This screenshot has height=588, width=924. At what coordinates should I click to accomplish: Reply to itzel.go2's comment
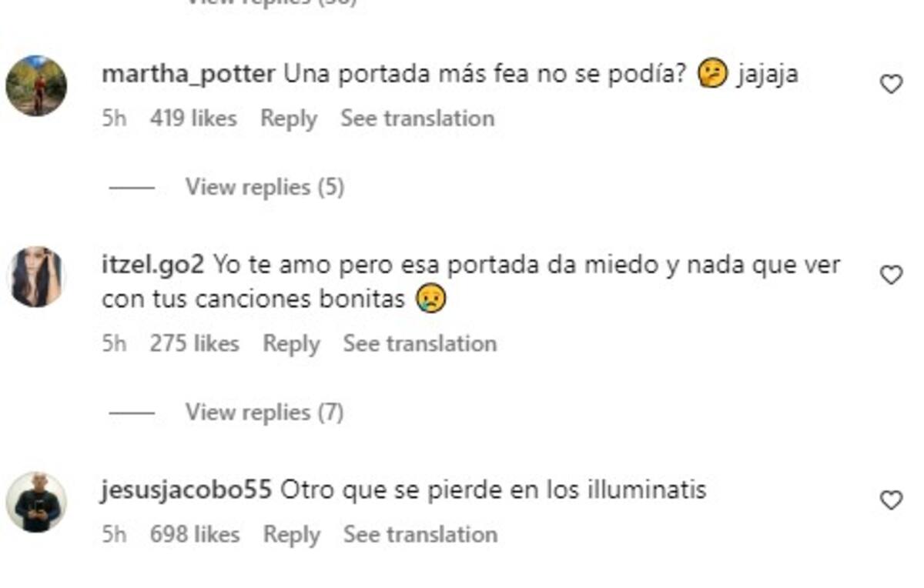coord(291,343)
